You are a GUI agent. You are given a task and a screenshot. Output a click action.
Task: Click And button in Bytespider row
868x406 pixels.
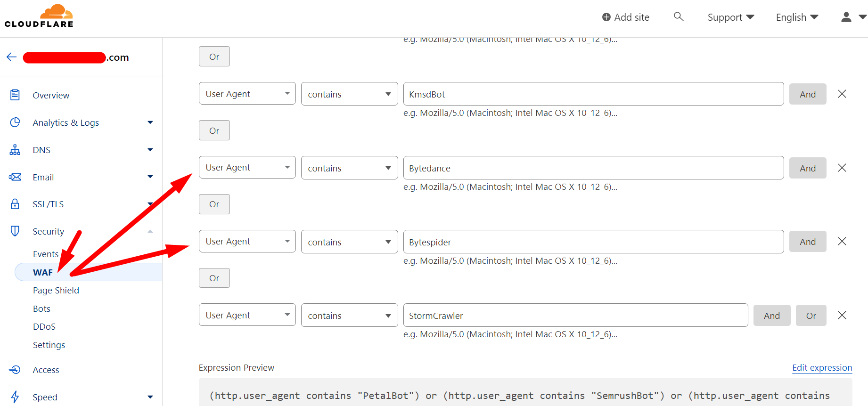[x=808, y=241]
